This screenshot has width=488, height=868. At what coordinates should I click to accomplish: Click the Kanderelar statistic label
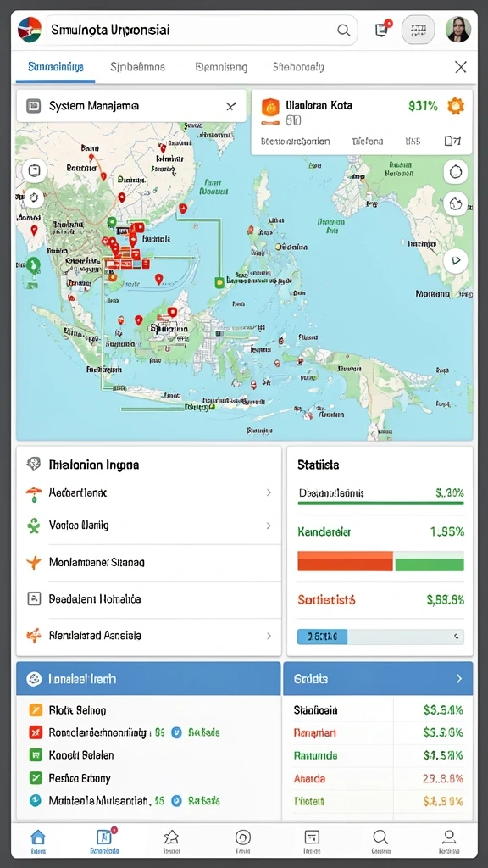coord(324,532)
